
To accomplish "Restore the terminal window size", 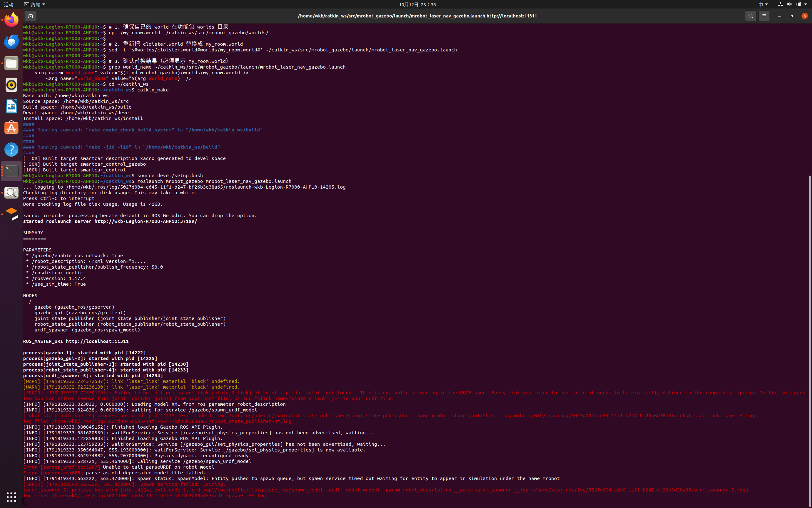I will [x=792, y=16].
